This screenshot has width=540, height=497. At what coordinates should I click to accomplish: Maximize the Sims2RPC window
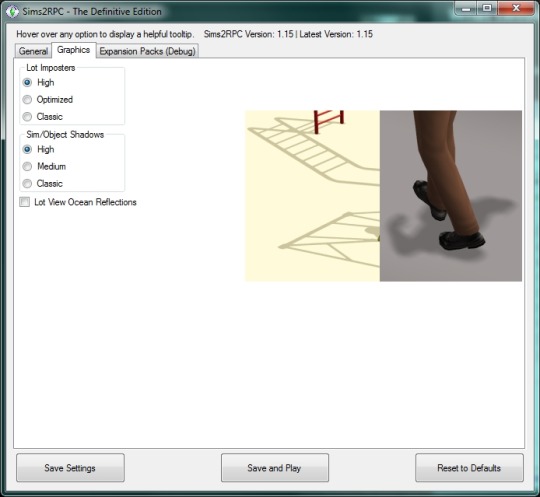click(487, 8)
